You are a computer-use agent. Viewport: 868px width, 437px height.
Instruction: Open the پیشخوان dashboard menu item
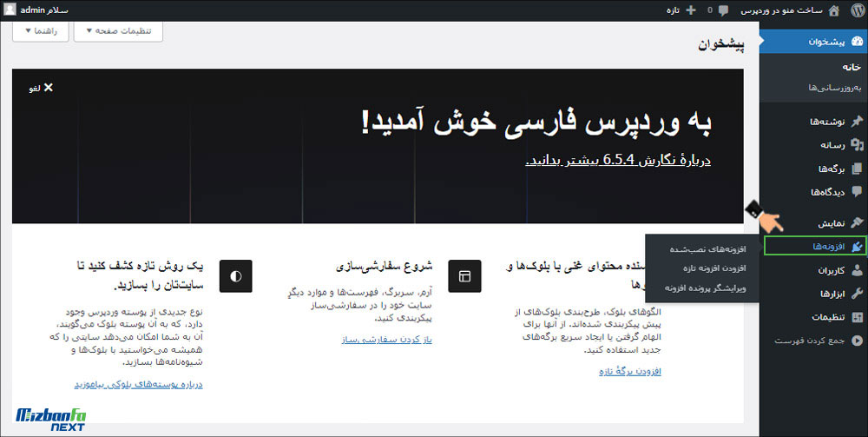(814, 42)
